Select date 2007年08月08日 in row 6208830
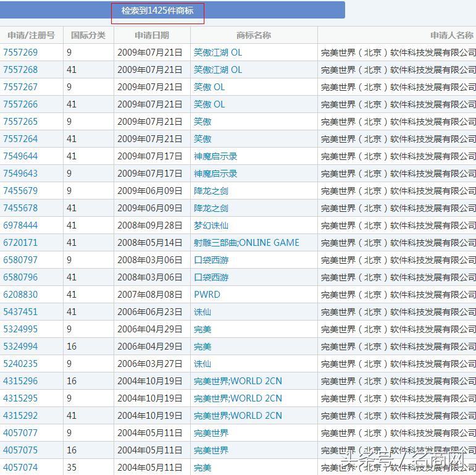 [149, 295]
